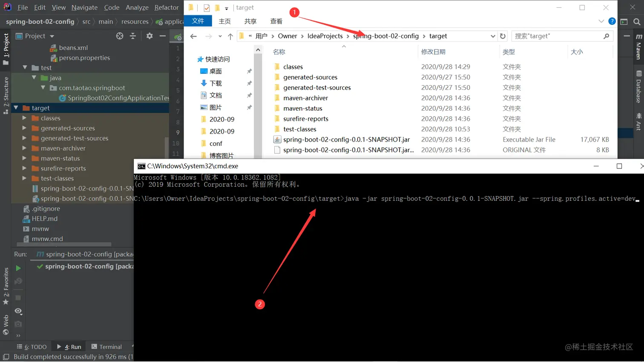The width and height of the screenshot is (644, 362).
Task: Open the File menu in IntelliJ
Action: [x=23, y=7]
